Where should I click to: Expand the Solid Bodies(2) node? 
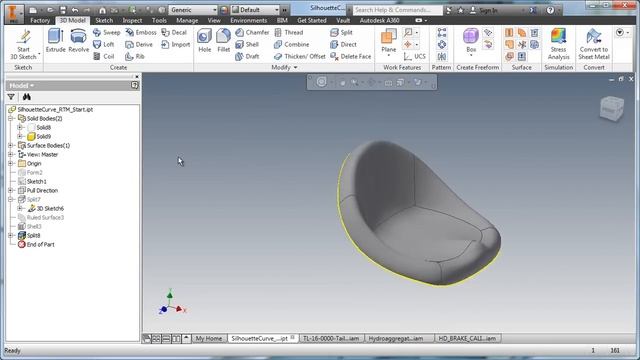(x=11, y=118)
